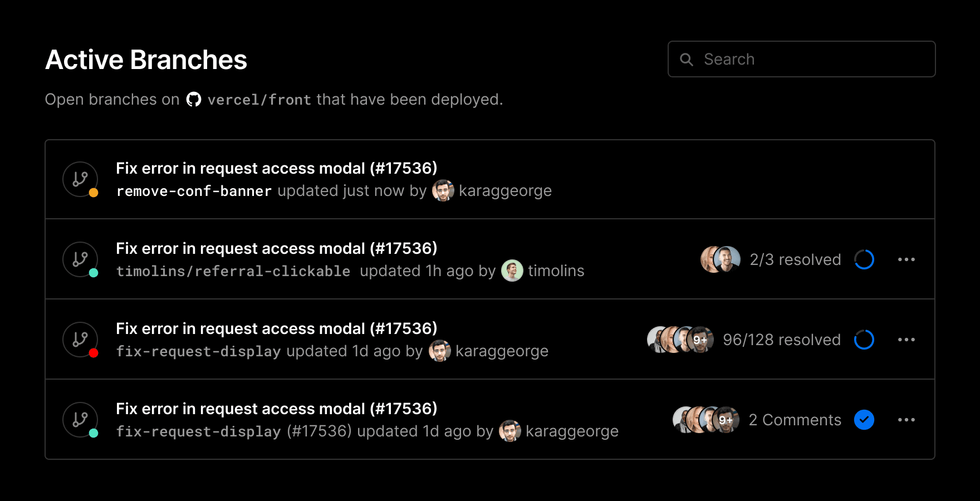The image size is (980, 501).
Task: Click branch icon with red status dot
Action: [x=80, y=340]
